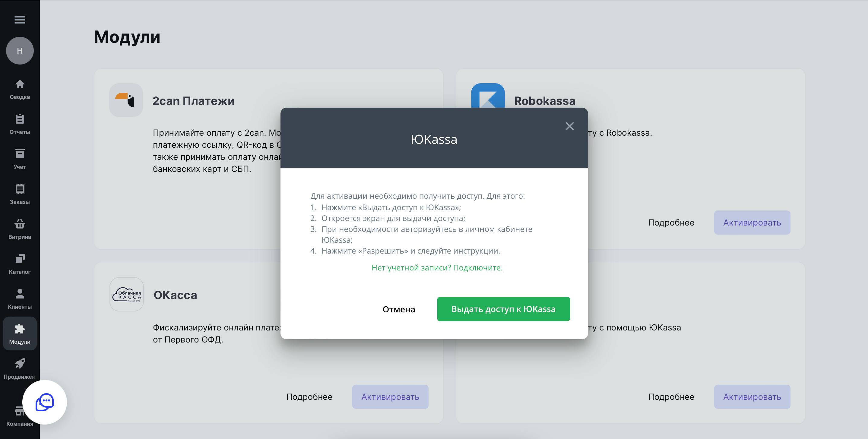Click the Облачная Касса logo
Image resolution: width=868 pixels, height=439 pixels.
127,294
